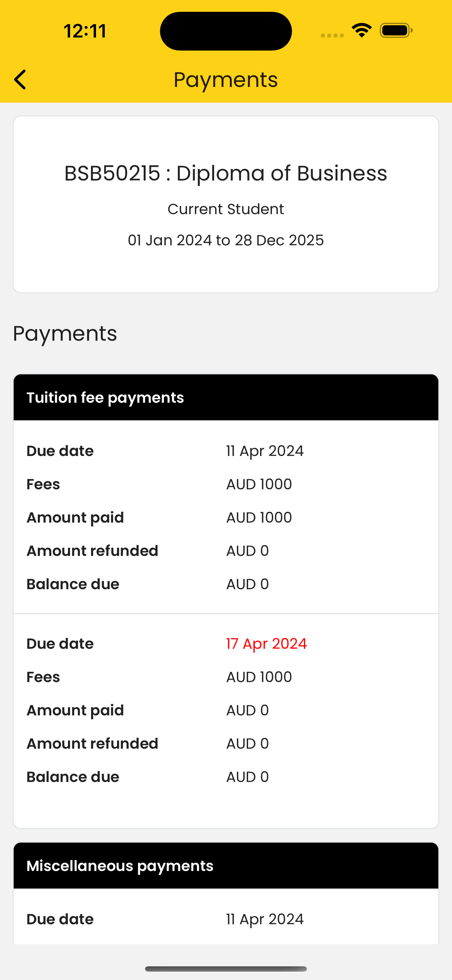Tap the Miscellaneous payment due date 11 Apr 2024
Viewport: 452px width, 980px height.
(265, 919)
